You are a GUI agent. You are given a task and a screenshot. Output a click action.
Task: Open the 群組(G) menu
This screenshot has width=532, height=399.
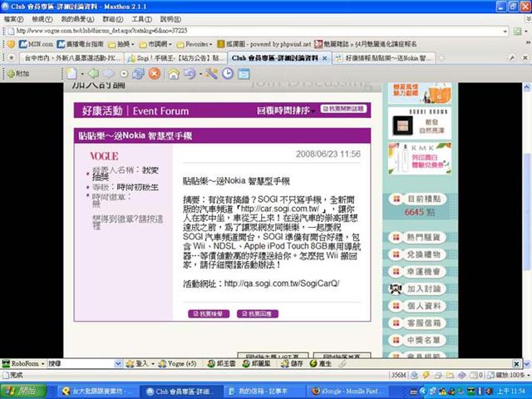coord(113,19)
